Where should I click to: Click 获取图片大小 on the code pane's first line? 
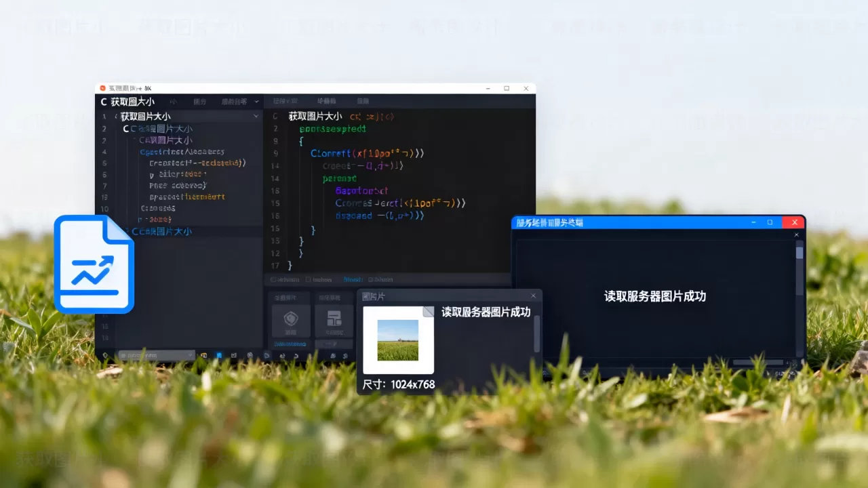[315, 117]
